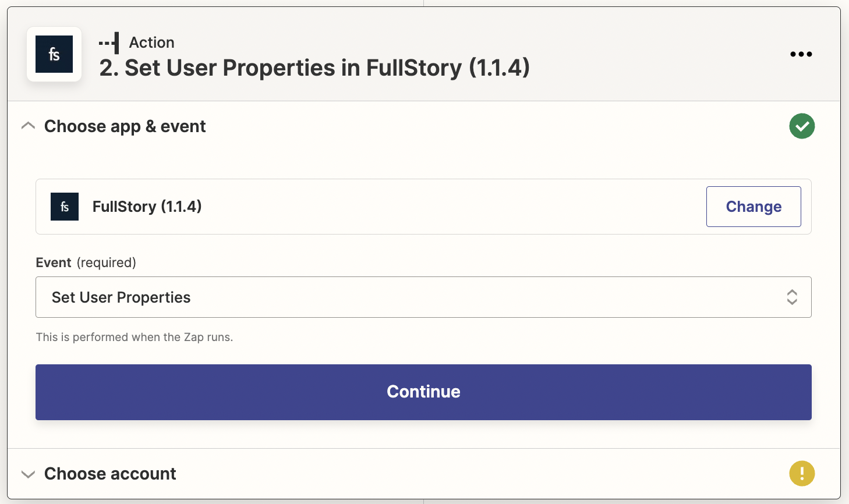The image size is (849, 504).
Task: Click the small FullStory icon beside app name
Action: tap(65, 207)
